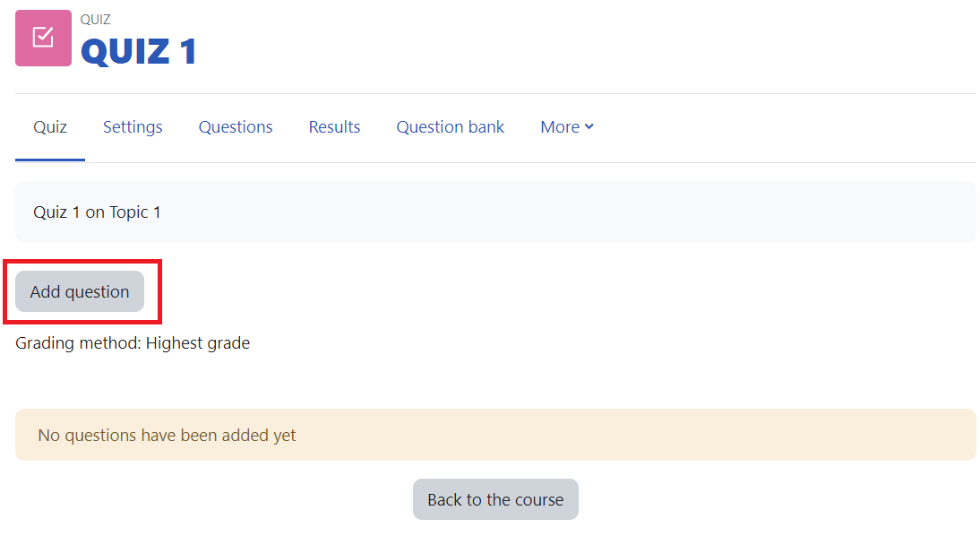Click the 'No questions have been added yet' notice
Viewport: 980px width, 545px height.
167,436
